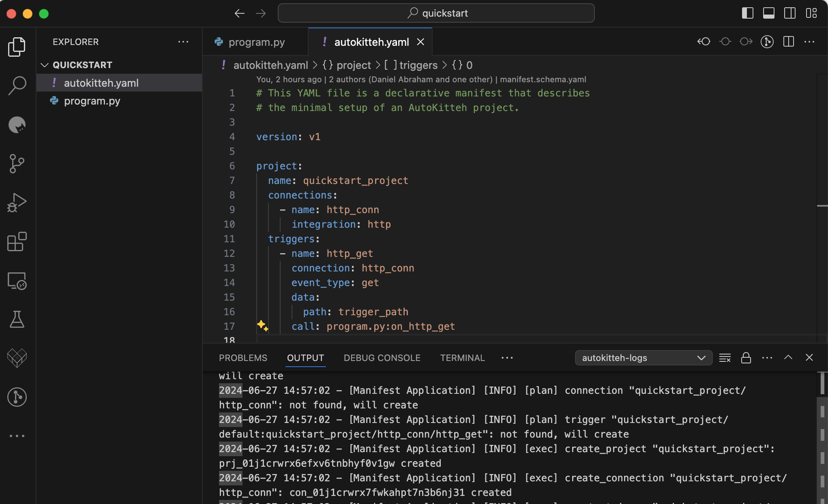828x504 pixels.
Task: Switch to the OUTPUT panel tab
Action: 305,358
